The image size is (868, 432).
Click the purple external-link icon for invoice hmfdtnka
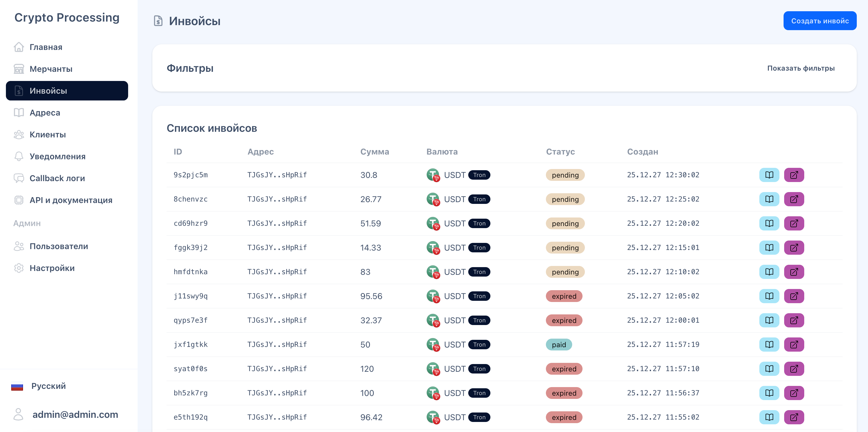coord(794,272)
